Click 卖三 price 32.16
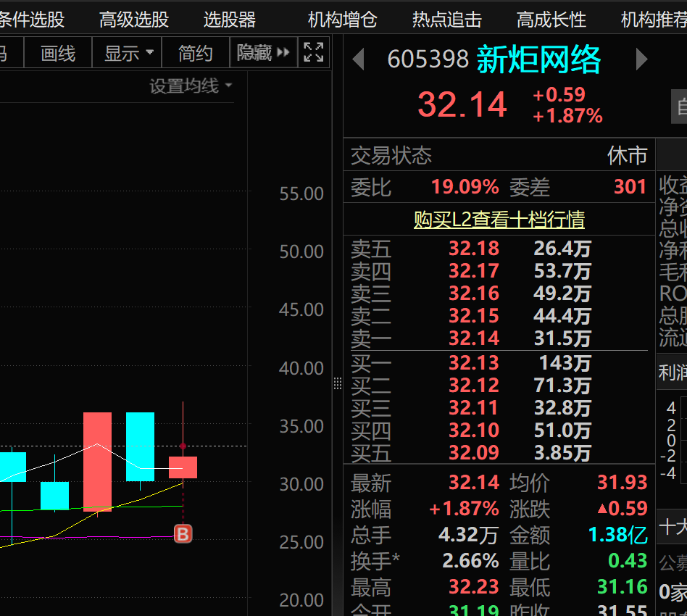The height and width of the screenshot is (616, 687). pyautogui.click(x=474, y=293)
